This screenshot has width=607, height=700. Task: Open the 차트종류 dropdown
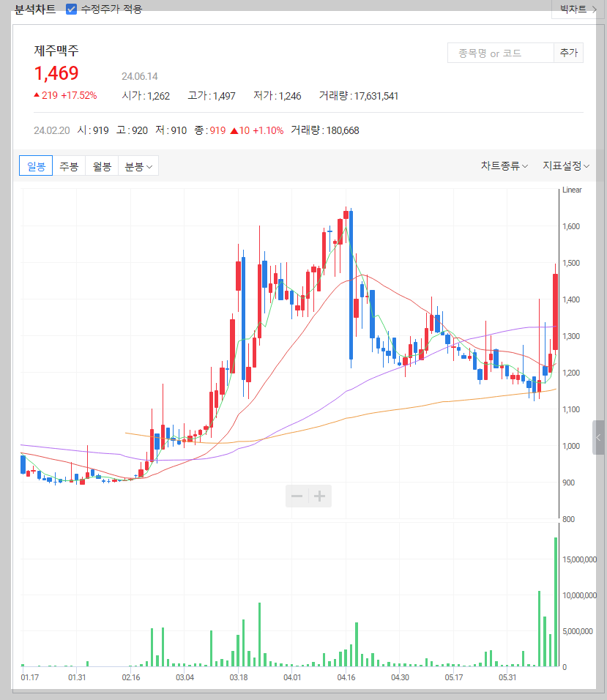pyautogui.click(x=504, y=165)
